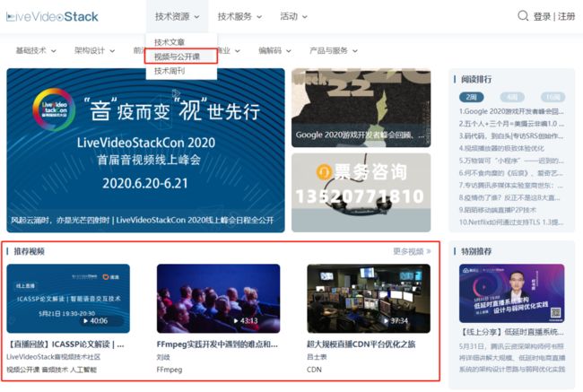Viewport: 583px width, 392px height.
Task: Click the banner caption about LiveVideoStackCon 2020线上峰会日程
Action: point(142,220)
